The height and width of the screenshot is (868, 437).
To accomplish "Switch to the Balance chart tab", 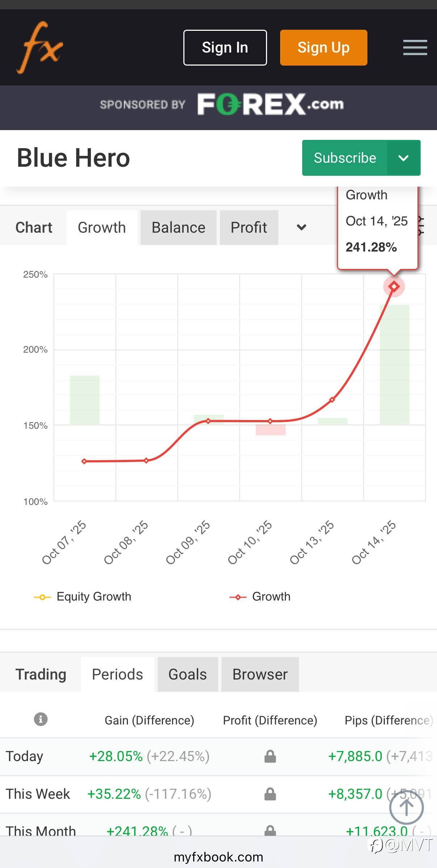I will click(x=178, y=228).
